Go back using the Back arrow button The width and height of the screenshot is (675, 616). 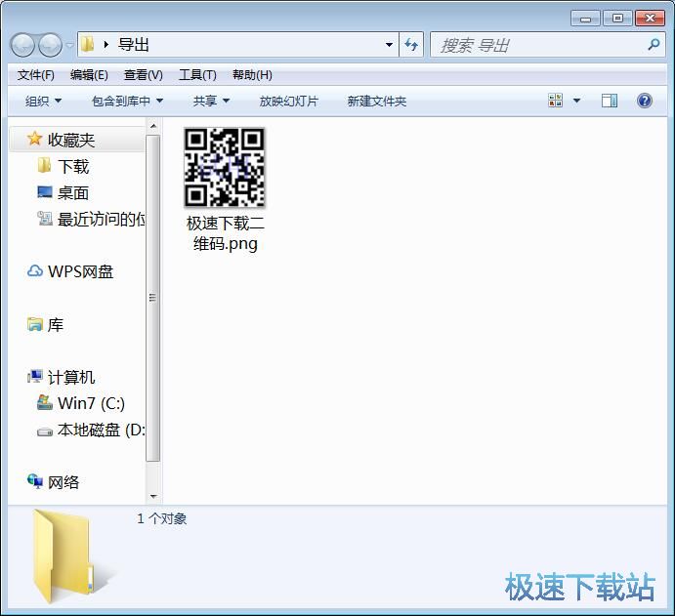pyautogui.click(x=22, y=45)
